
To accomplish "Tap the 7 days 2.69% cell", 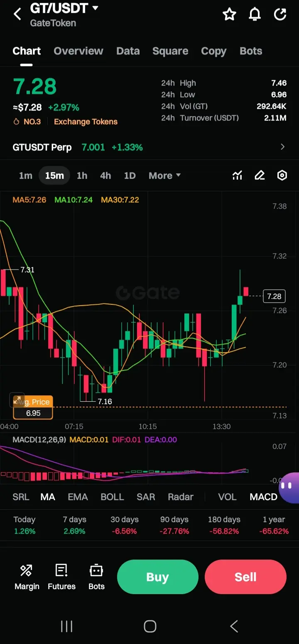I will (x=74, y=525).
